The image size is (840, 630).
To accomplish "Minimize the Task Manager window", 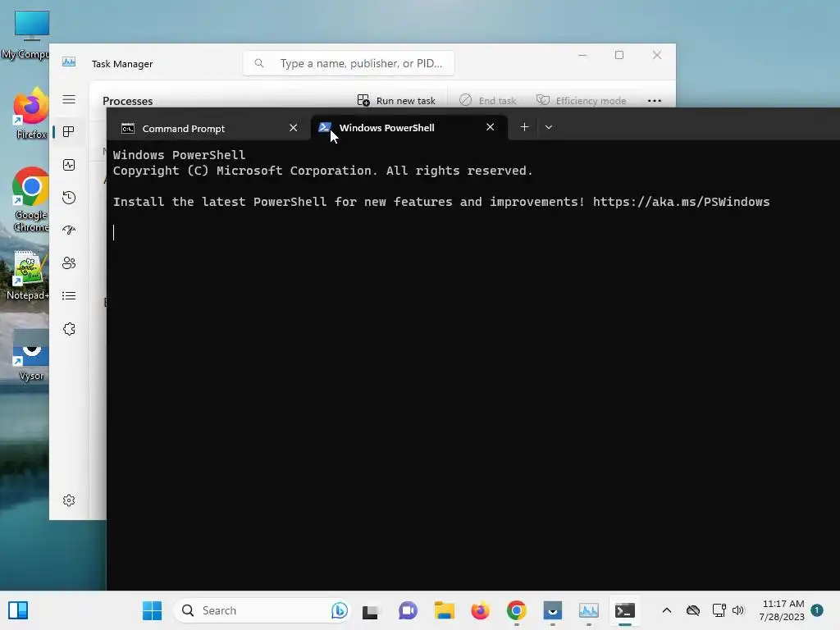I will 582,55.
